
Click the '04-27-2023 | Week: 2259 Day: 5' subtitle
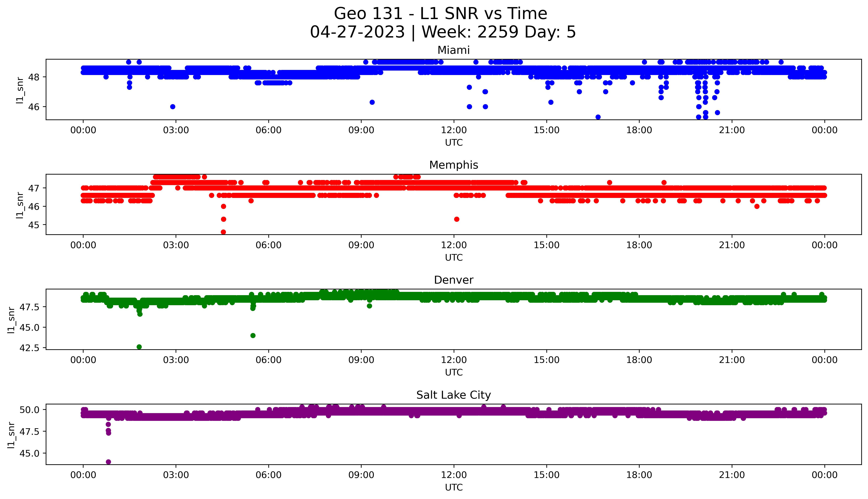click(443, 32)
